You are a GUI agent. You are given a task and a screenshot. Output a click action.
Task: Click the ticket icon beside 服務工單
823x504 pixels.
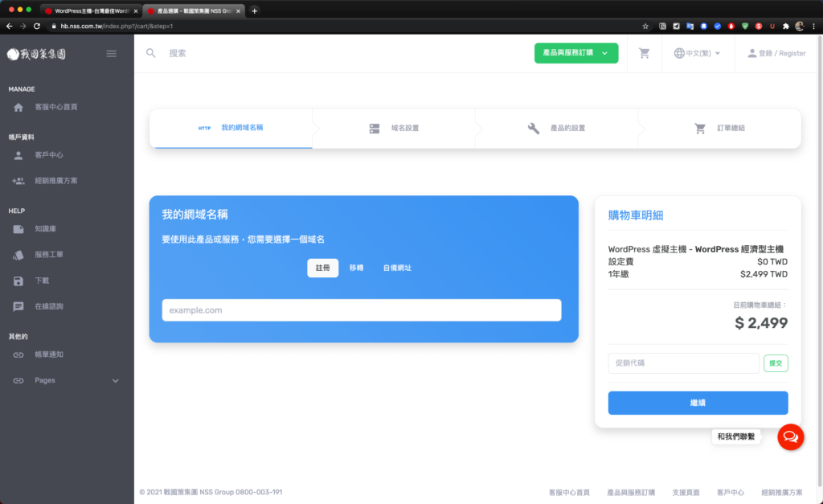pyautogui.click(x=18, y=255)
